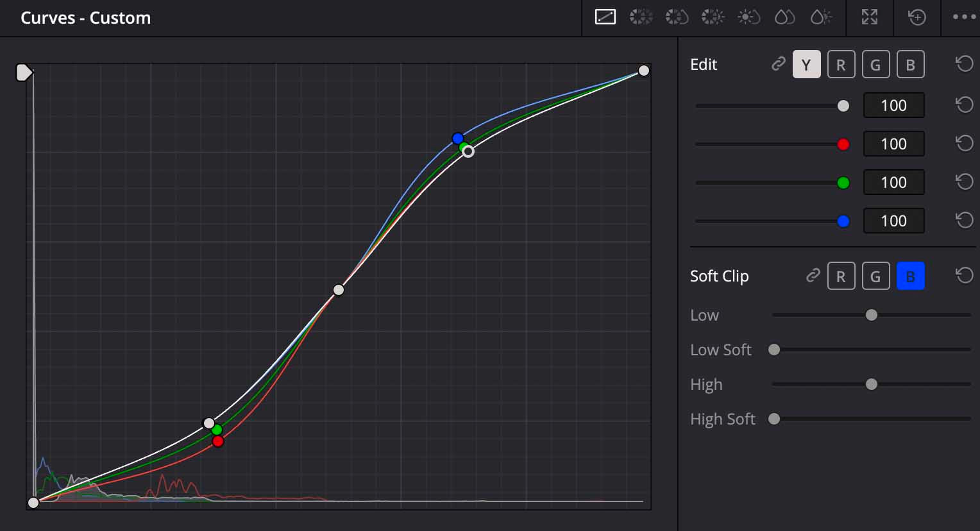
Task: Select the Custom curves mode icon
Action: (x=605, y=17)
